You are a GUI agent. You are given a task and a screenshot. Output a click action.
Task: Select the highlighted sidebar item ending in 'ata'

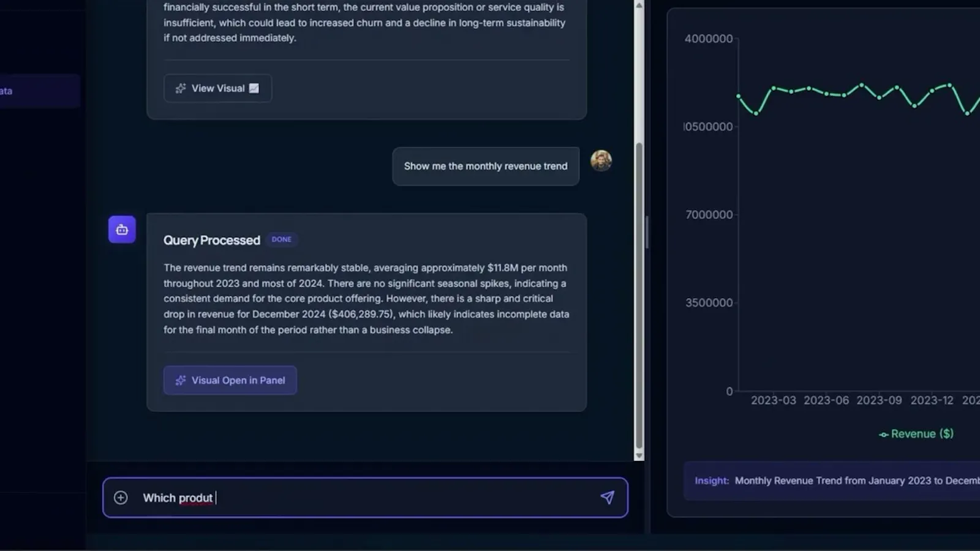pyautogui.click(x=40, y=91)
